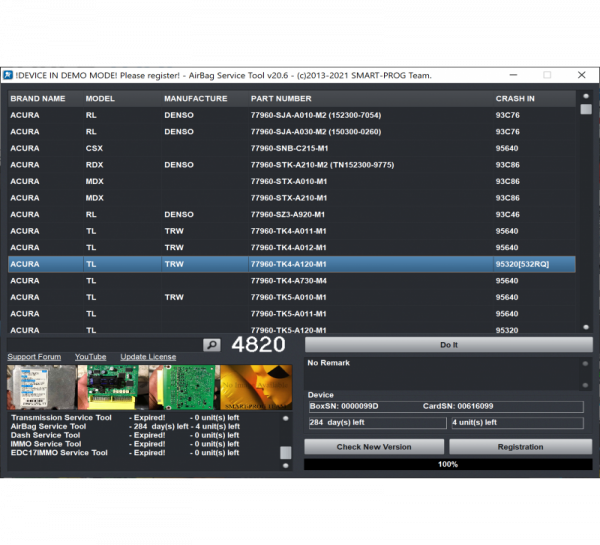Close the AirBag Service Tool window
Viewport: 600px width, 545px height.
click(x=582, y=75)
